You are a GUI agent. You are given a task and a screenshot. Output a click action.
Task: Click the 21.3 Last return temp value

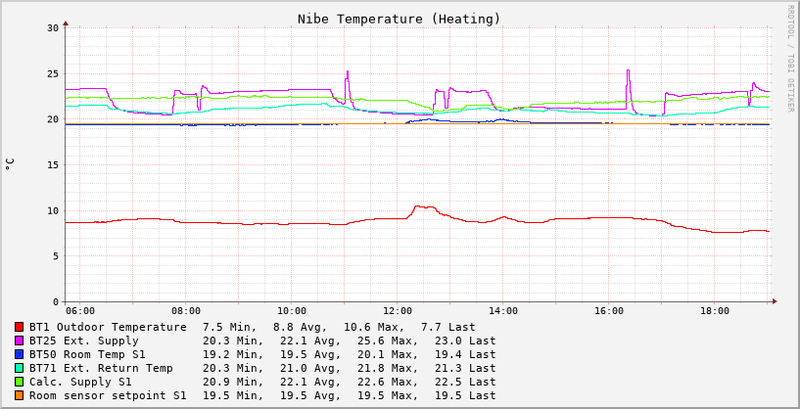pos(465,368)
